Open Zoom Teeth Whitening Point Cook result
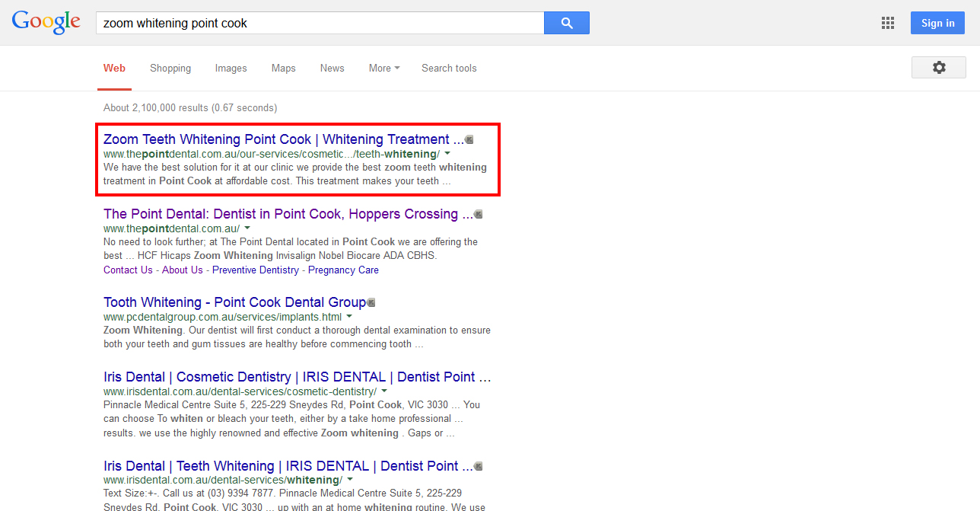The height and width of the screenshot is (511, 980). coord(283,139)
